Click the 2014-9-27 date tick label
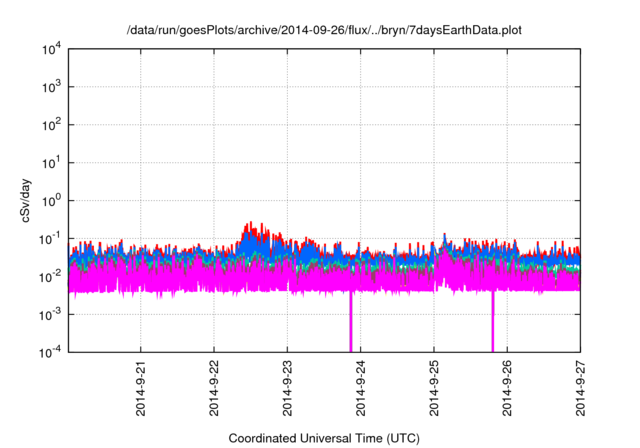This screenshot has width=640, height=448. tap(580, 388)
